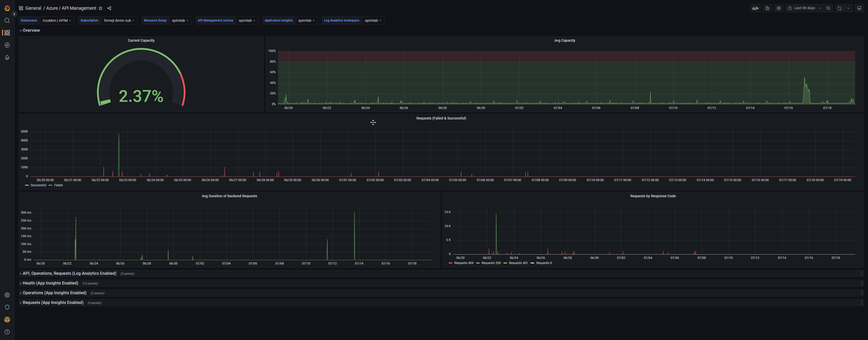Viewport: 868px width, 340px height.
Task: Toggle the Failed series in legend
Action: (x=58, y=185)
